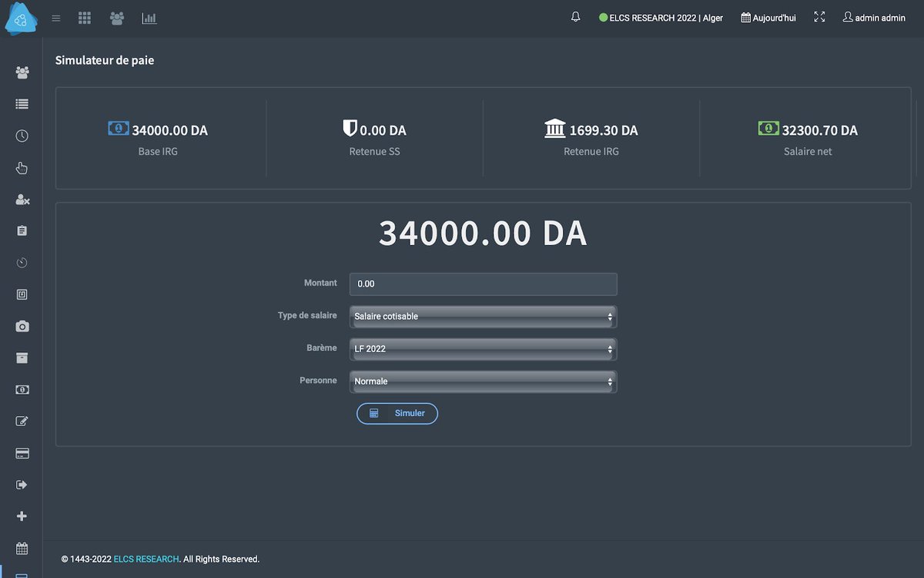This screenshot has height=578, width=924.
Task: Follow the ELCS RESEARCH footer link
Action: [146, 559]
